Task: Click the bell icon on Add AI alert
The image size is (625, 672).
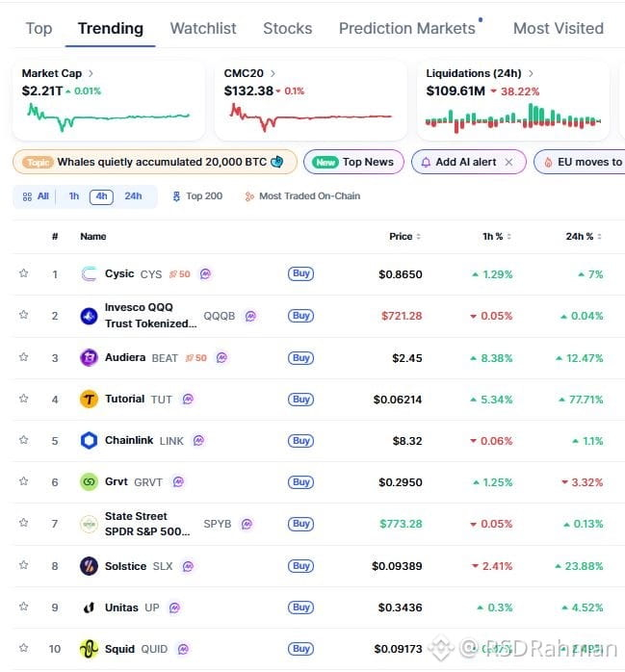Action: coord(426,163)
